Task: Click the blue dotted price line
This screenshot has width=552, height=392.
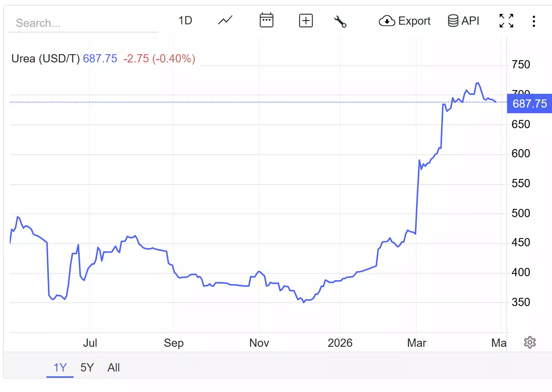Action: (262, 102)
